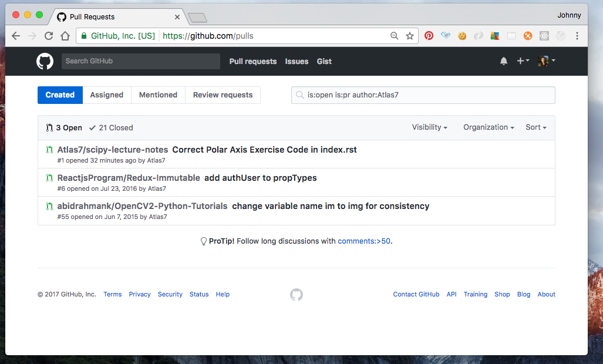Open the Shop footer link
Viewport: 603px width, 364px height.
pyautogui.click(x=502, y=294)
